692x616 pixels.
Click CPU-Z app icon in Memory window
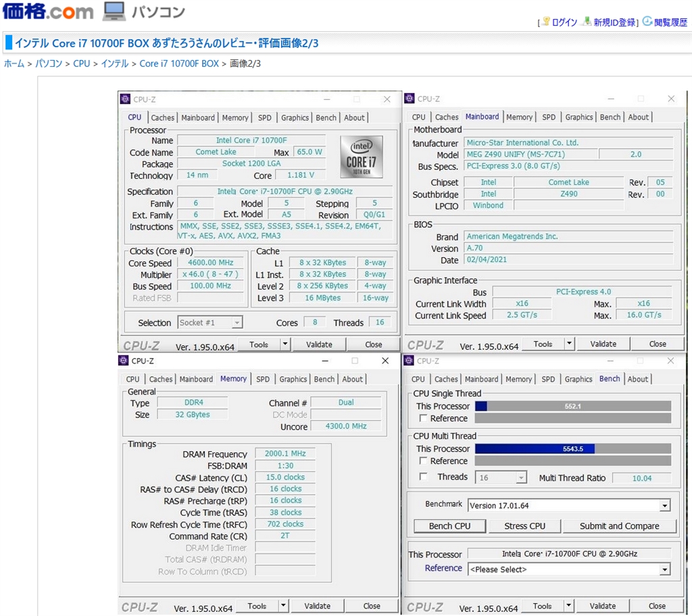124,361
